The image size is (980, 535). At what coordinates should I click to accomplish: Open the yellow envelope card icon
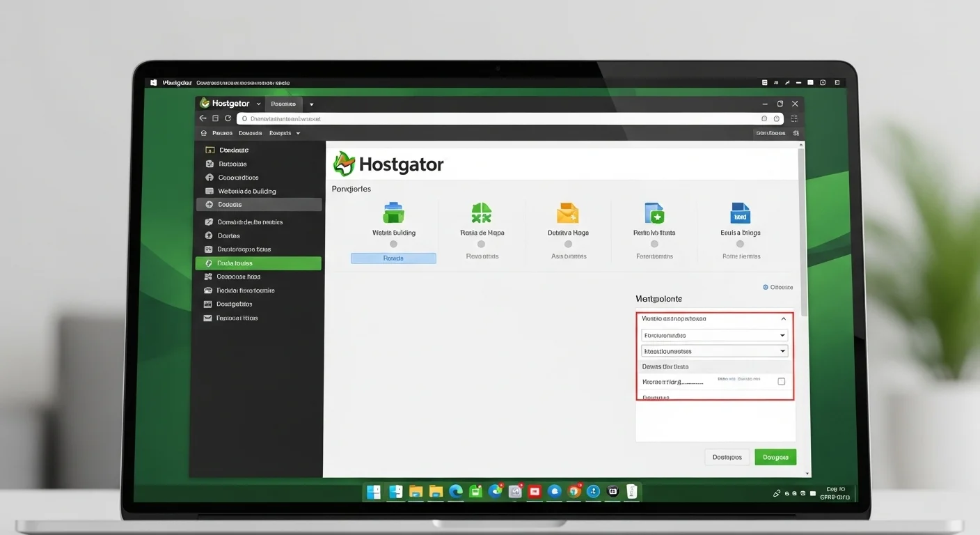[568, 212]
